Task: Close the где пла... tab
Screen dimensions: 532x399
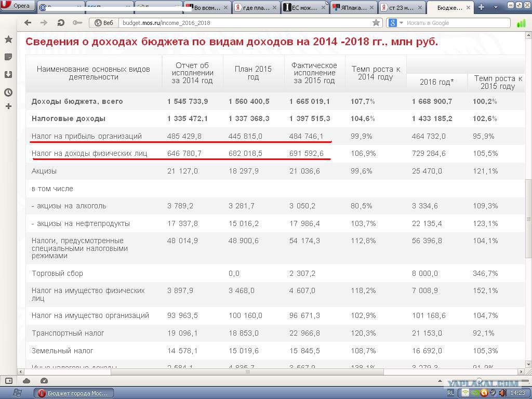Action: tap(274, 7)
